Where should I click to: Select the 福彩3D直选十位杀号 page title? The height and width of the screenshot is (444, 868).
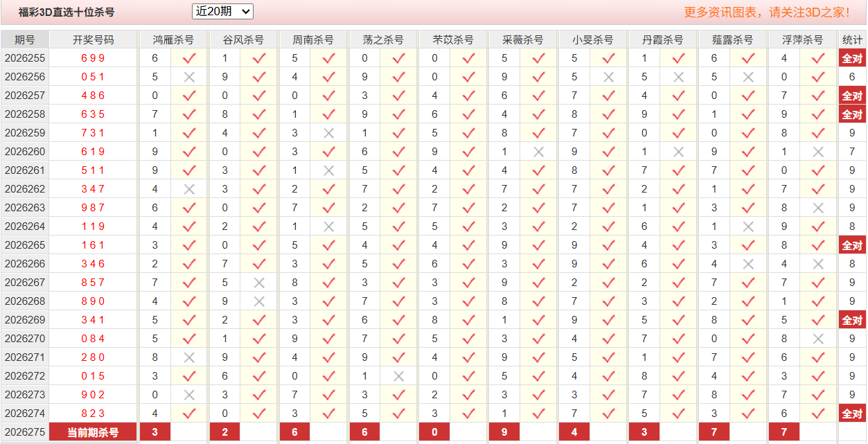(x=67, y=12)
